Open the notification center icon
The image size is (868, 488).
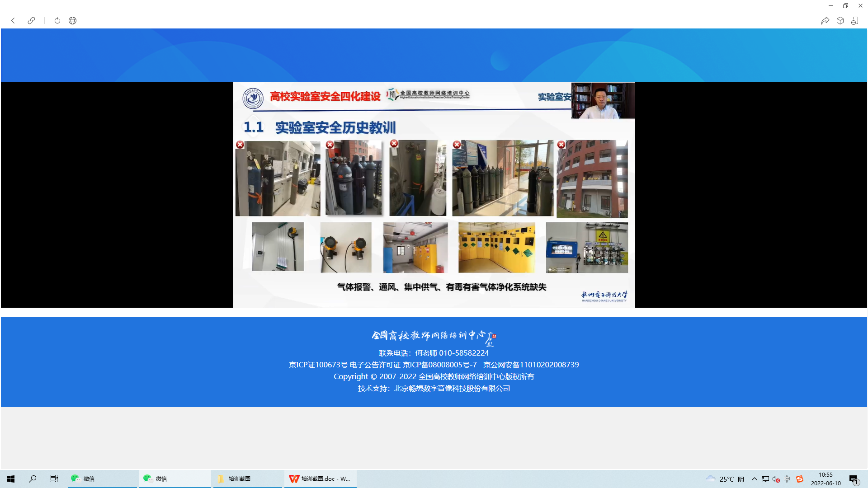[x=854, y=479]
